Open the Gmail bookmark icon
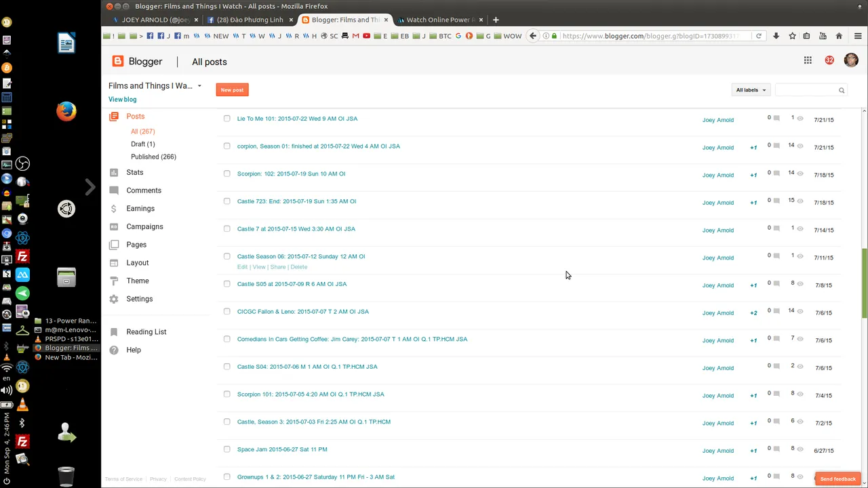868x488 pixels. [x=355, y=36]
